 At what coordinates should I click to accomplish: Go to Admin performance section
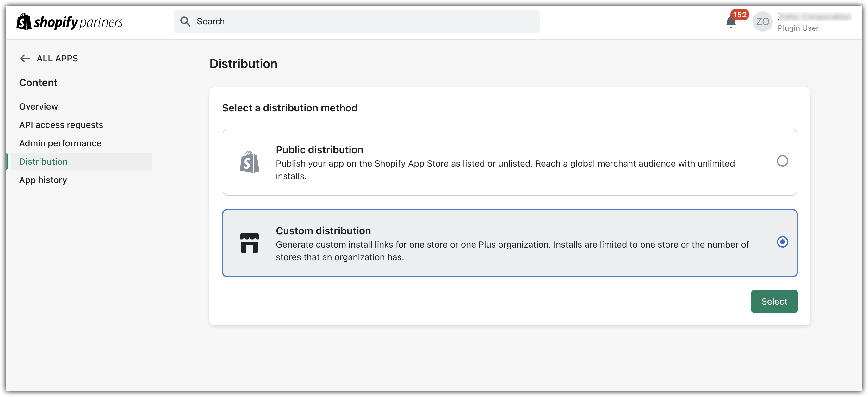click(x=60, y=143)
